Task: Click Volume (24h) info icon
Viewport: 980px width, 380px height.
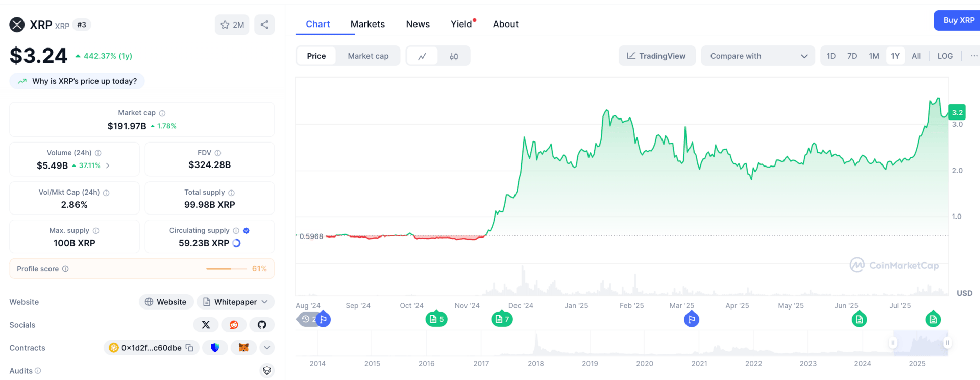Action: coord(98,153)
